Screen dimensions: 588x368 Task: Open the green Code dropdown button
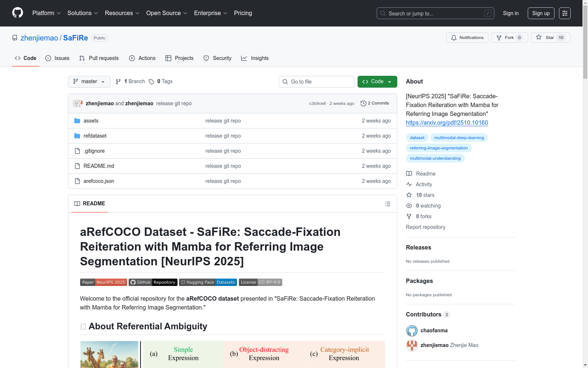point(377,82)
